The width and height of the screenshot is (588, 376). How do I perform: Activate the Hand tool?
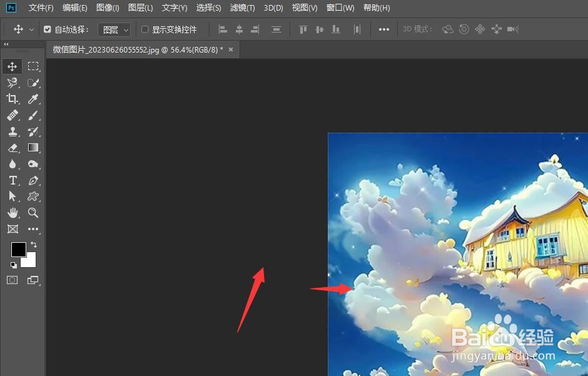12,213
